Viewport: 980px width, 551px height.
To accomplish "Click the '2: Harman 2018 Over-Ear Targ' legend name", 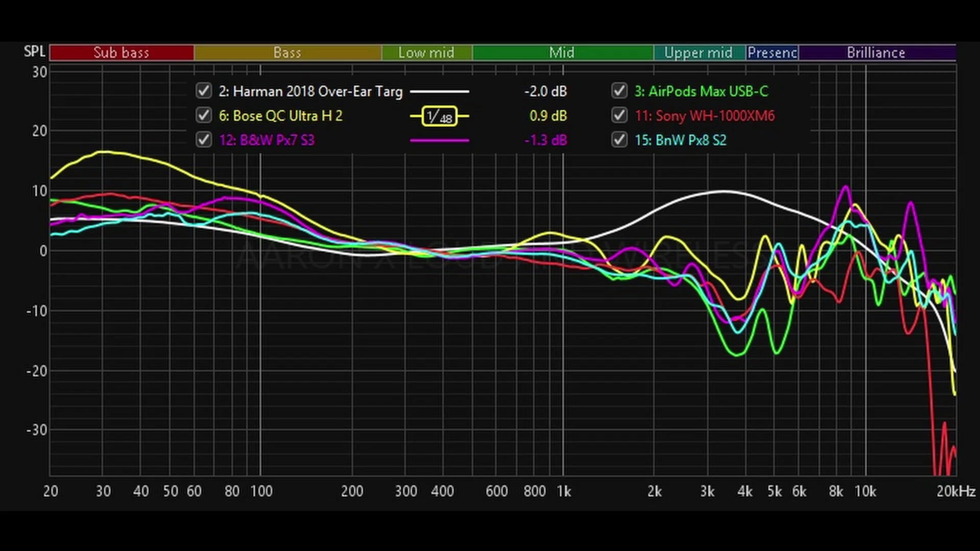I will tap(311, 91).
